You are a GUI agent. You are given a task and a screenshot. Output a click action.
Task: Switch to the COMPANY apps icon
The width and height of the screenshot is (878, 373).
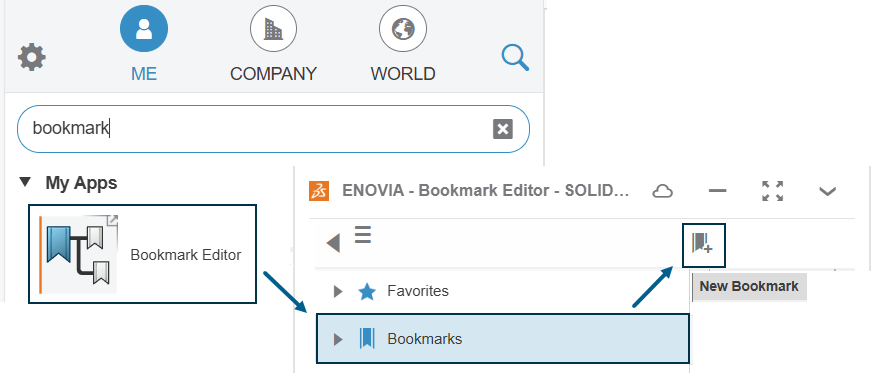coord(273,28)
